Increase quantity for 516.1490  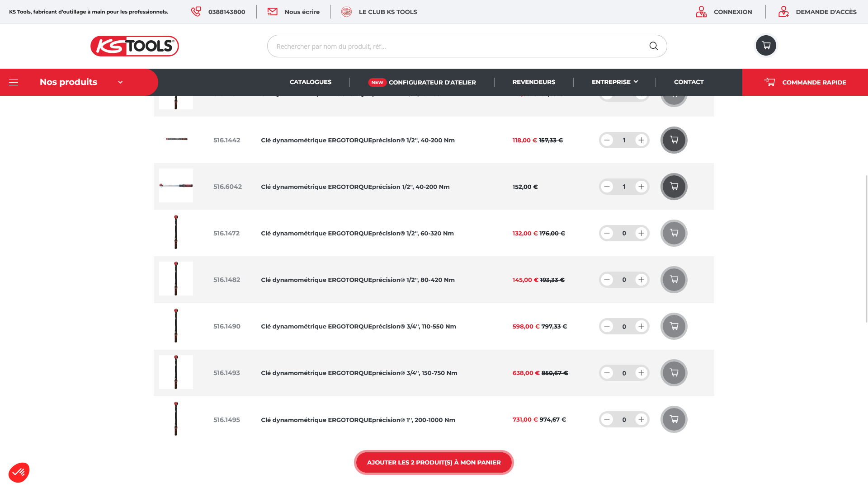tap(641, 326)
